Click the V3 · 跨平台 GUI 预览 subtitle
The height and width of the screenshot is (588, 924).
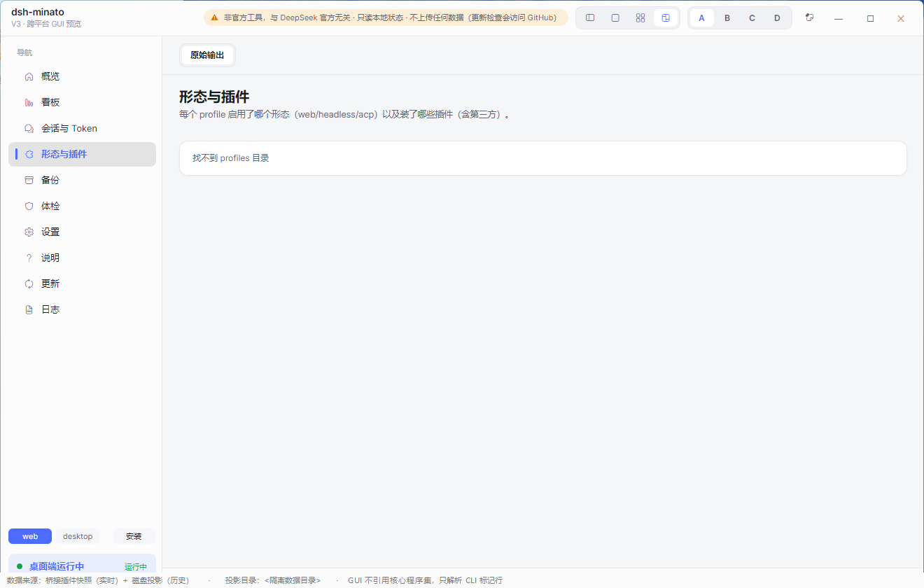click(46, 24)
